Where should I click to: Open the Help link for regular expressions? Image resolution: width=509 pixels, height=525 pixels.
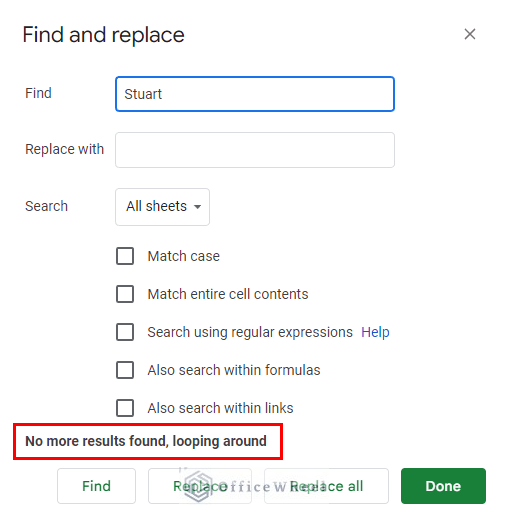pyautogui.click(x=375, y=332)
